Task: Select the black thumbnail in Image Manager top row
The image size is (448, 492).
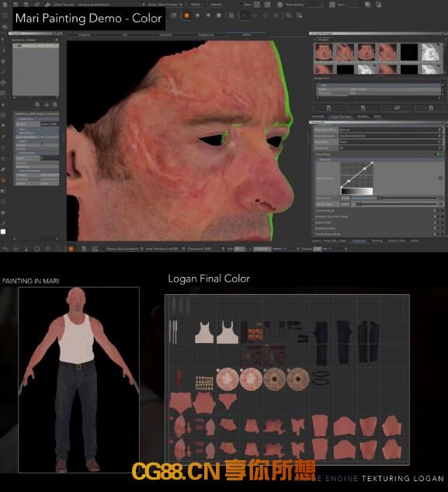Action: coord(409,52)
